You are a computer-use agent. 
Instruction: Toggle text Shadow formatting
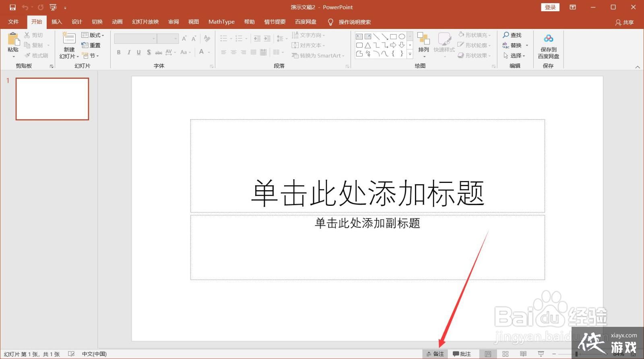[x=149, y=52]
